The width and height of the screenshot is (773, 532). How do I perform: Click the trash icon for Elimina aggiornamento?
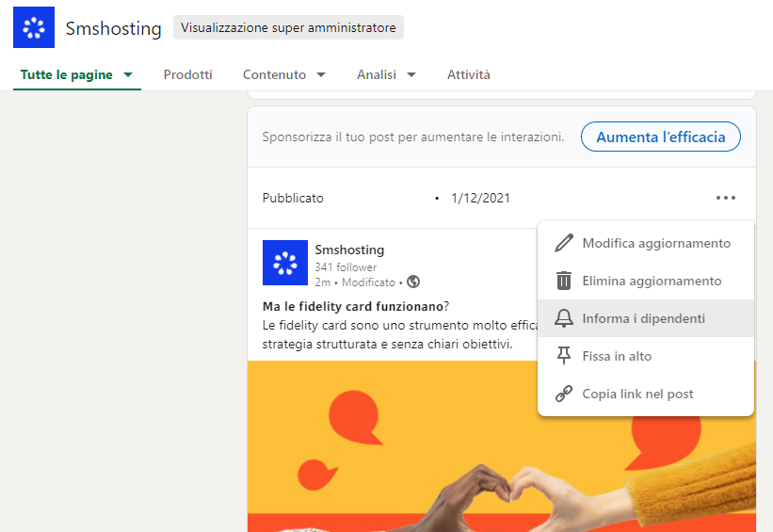click(x=564, y=281)
